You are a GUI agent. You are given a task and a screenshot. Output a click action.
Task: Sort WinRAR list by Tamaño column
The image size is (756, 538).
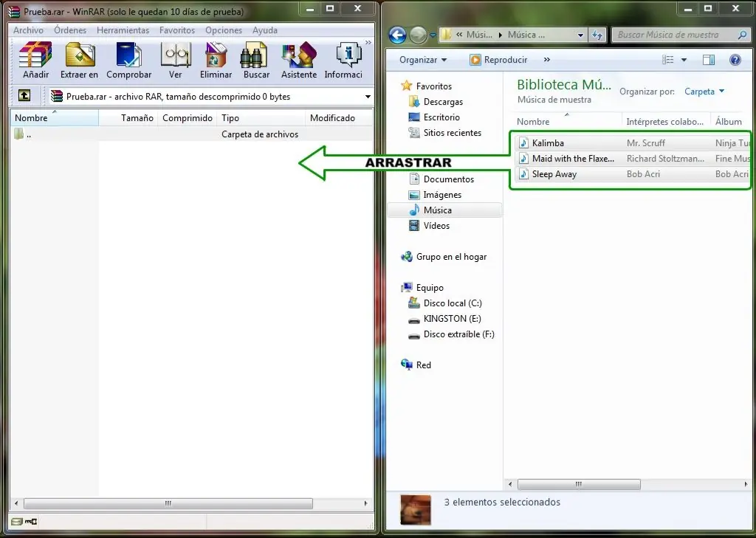coord(128,117)
